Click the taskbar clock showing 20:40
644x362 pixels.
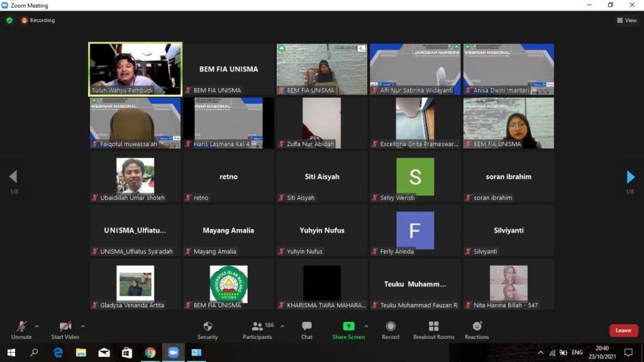click(x=602, y=353)
